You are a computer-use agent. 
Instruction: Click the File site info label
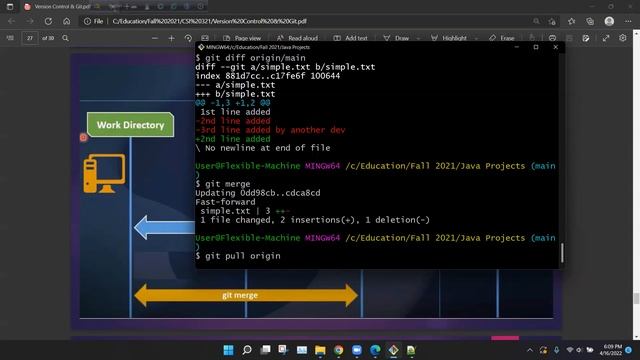(93, 21)
